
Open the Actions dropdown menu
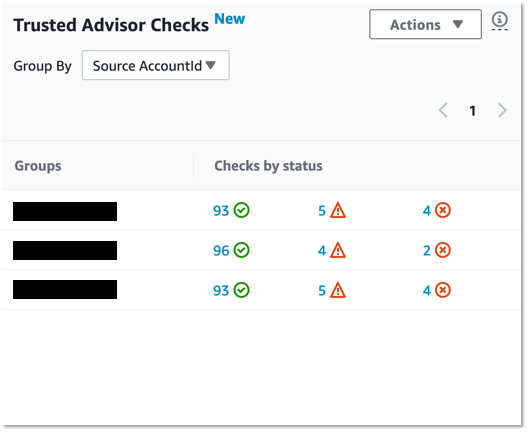(425, 24)
